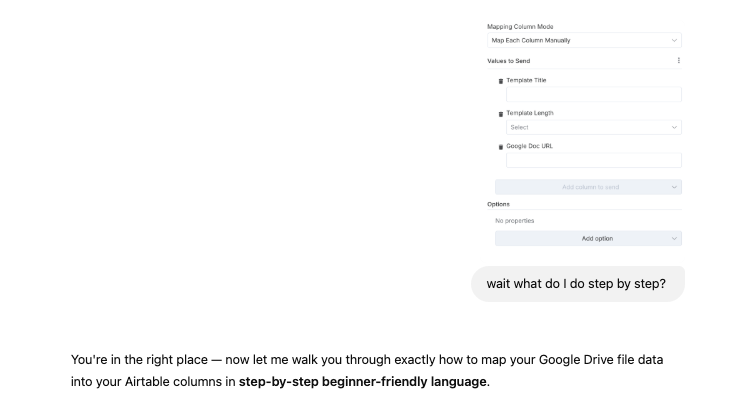Click the Values to Send heading
The image size is (731, 419).
(x=508, y=61)
